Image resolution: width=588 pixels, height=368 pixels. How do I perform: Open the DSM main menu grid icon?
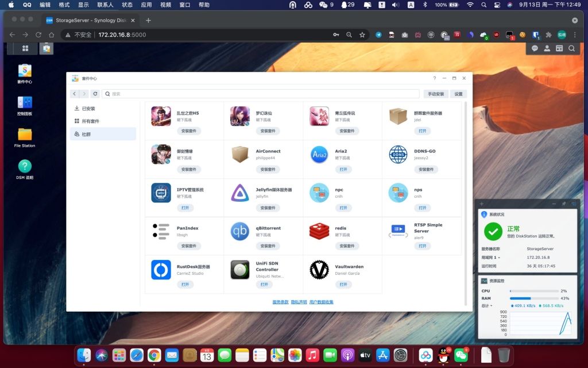(x=25, y=48)
